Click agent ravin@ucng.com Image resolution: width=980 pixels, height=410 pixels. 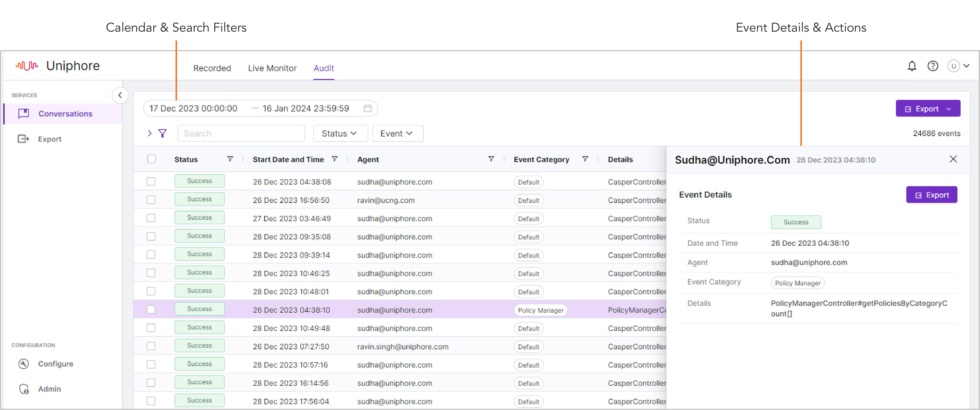[x=386, y=200]
